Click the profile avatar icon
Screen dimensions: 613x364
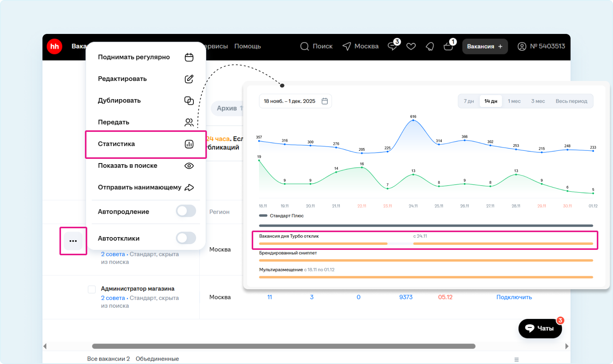[x=522, y=47]
